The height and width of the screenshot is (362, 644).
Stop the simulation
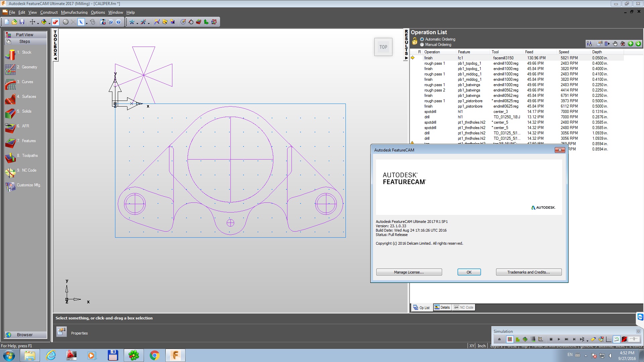(x=551, y=339)
